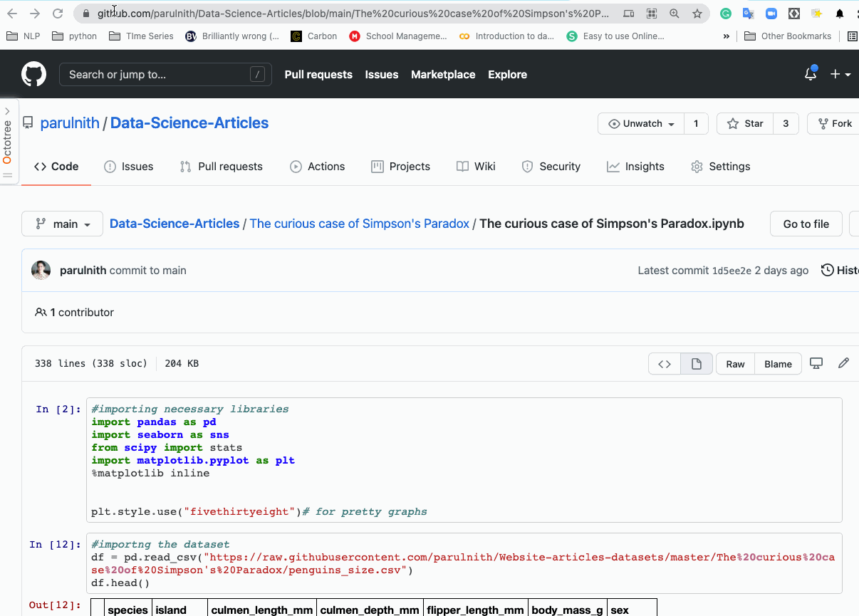Click the GitHub Octocat logo
859x616 pixels.
pyautogui.click(x=33, y=75)
